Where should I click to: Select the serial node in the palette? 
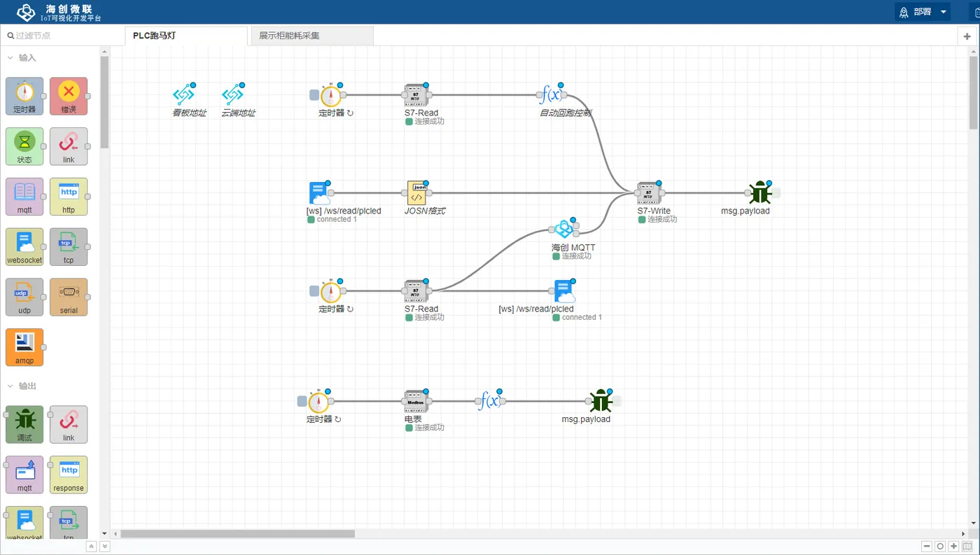coord(69,297)
